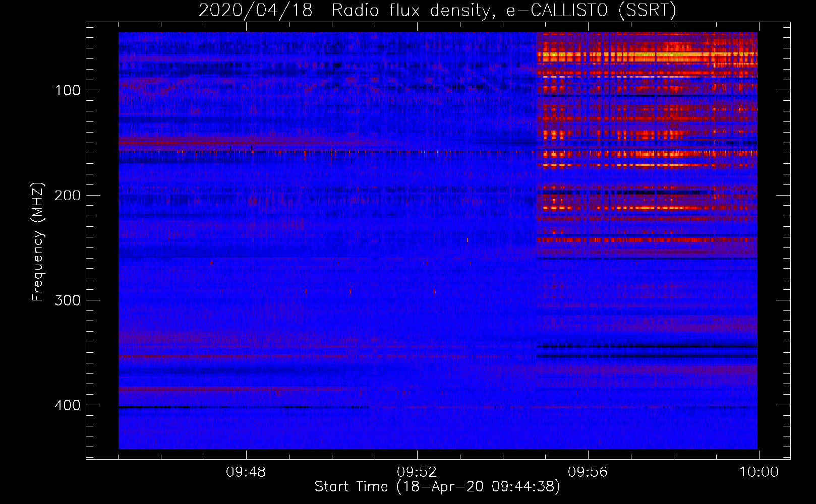Click the 09:48 time tick label

point(246,472)
